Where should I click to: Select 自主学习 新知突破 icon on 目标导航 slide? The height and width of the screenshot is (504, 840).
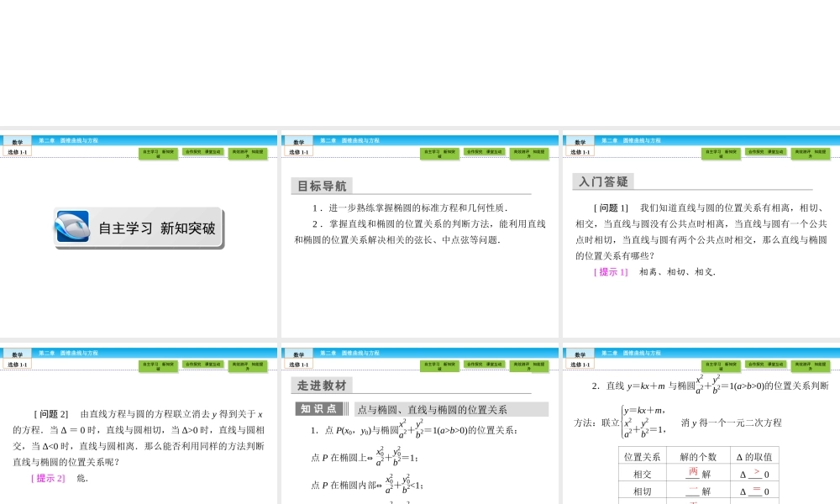440,154
